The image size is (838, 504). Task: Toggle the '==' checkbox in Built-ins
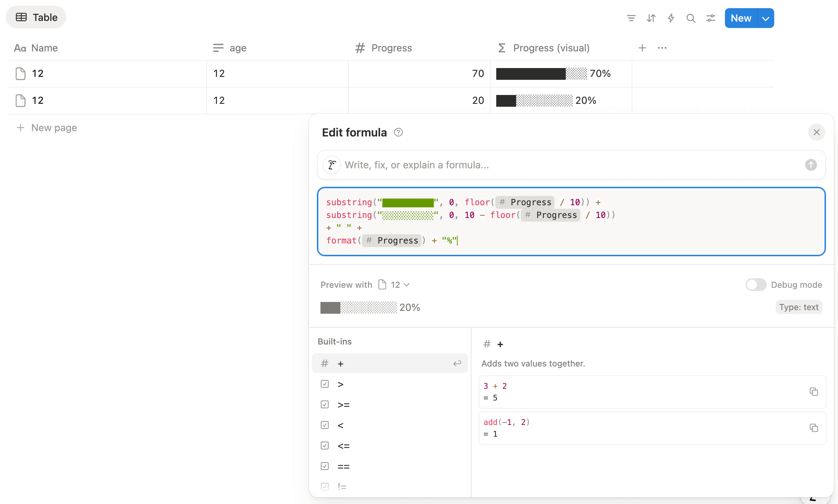[x=324, y=466]
